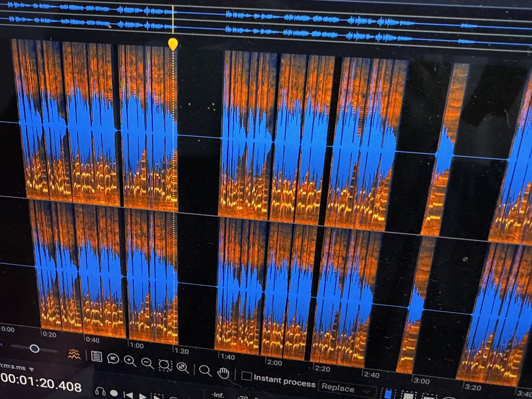The width and height of the screenshot is (532, 399).
Task: Zoom to selection icon
Action: (165, 365)
